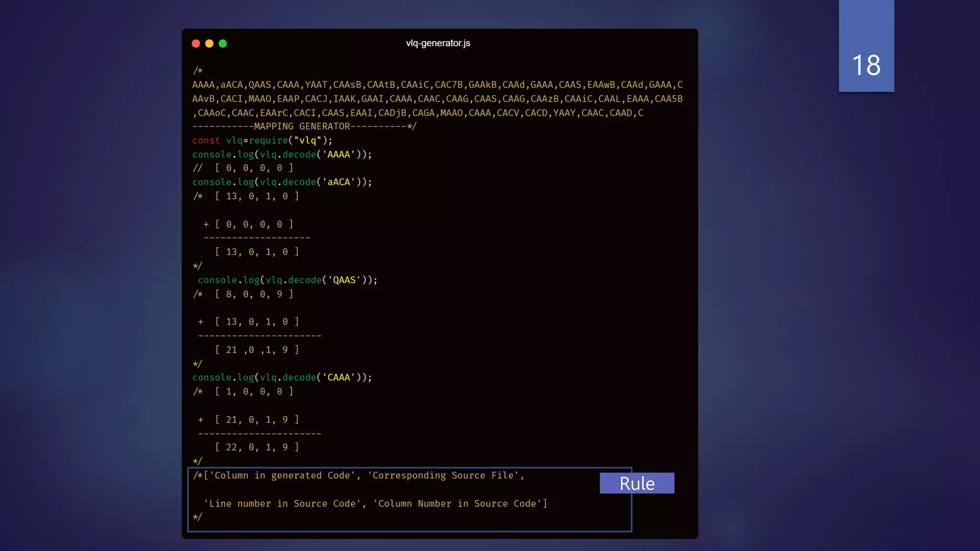
Task: Click 'Corresponding Source File' text
Action: coord(443,475)
